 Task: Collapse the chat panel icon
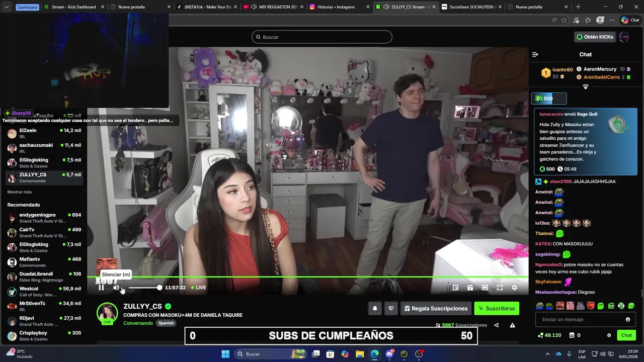point(535,54)
